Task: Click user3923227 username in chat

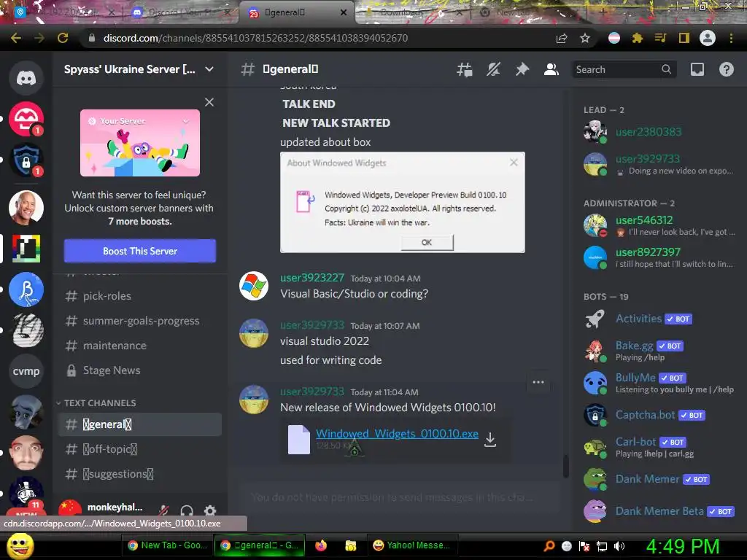Action: (x=312, y=278)
